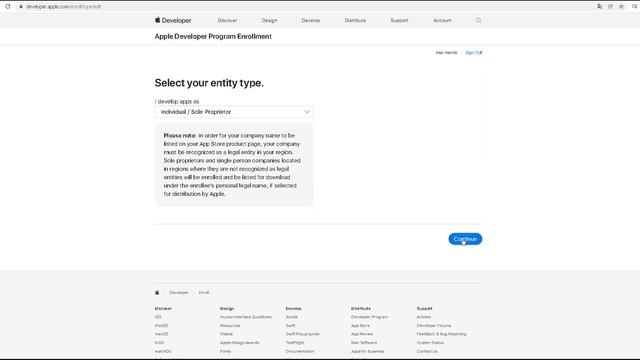Open the Support nav menu

point(399,20)
